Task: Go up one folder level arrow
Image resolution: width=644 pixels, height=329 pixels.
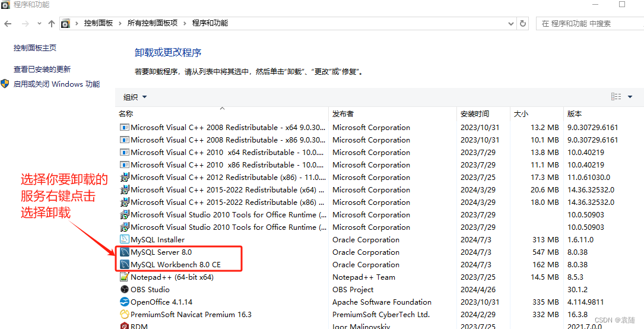Action: (51, 23)
